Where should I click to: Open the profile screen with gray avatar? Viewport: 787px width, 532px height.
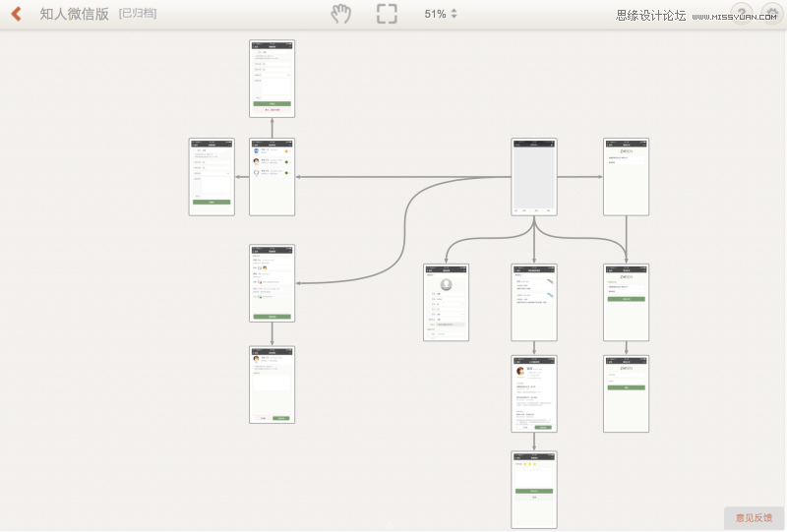[x=446, y=302]
